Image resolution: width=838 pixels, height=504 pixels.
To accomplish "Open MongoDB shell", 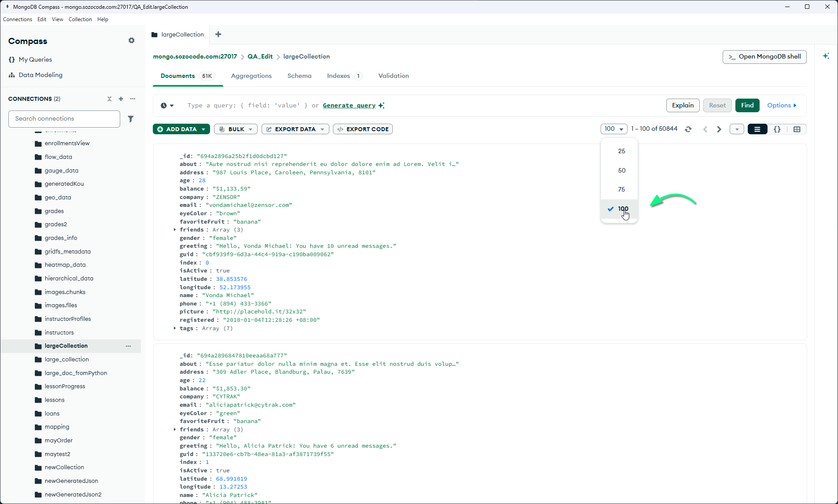I will pos(764,57).
